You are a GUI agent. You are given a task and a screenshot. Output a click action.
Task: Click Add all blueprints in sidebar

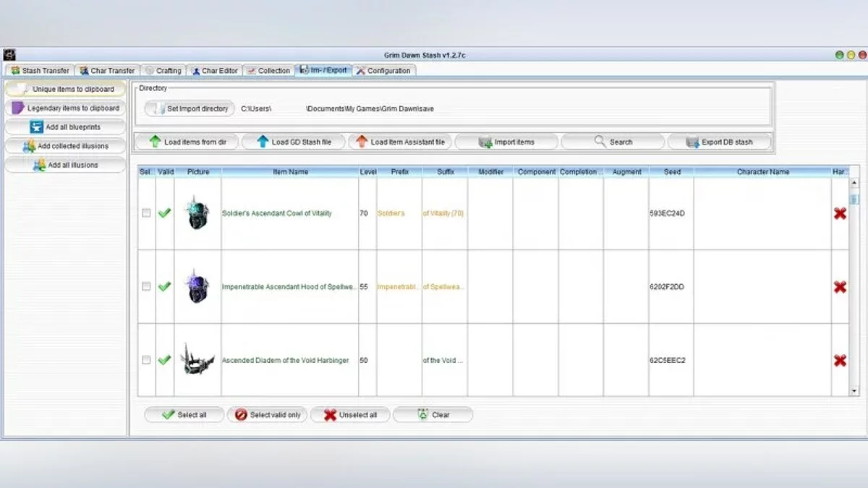point(65,127)
